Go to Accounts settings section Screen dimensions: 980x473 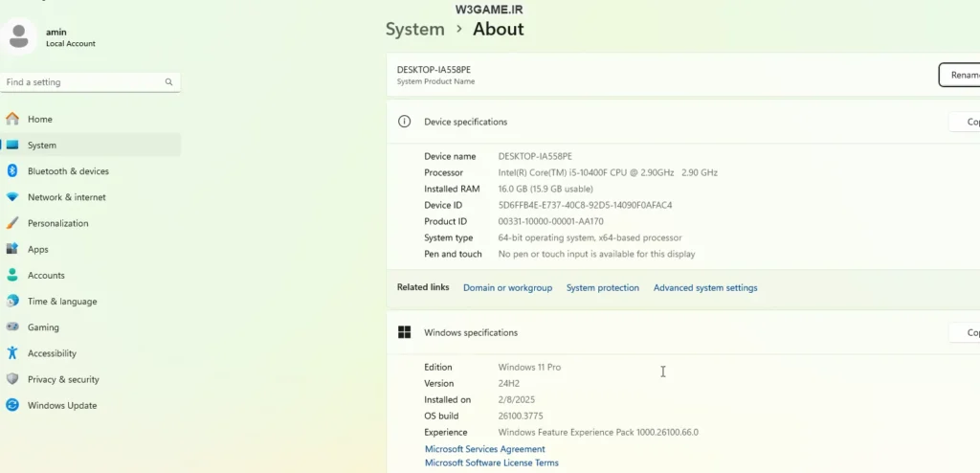(x=91, y=276)
